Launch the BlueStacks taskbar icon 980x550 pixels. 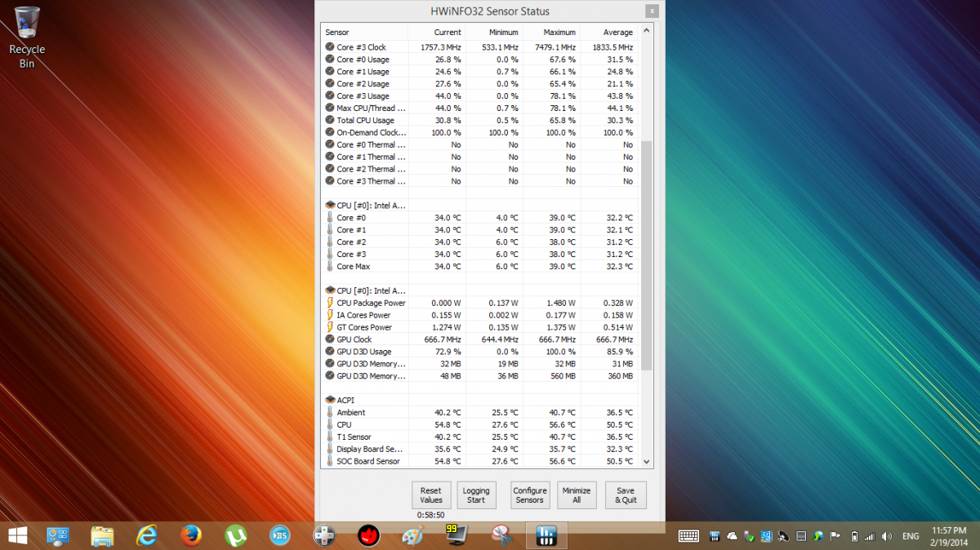pos(280,535)
